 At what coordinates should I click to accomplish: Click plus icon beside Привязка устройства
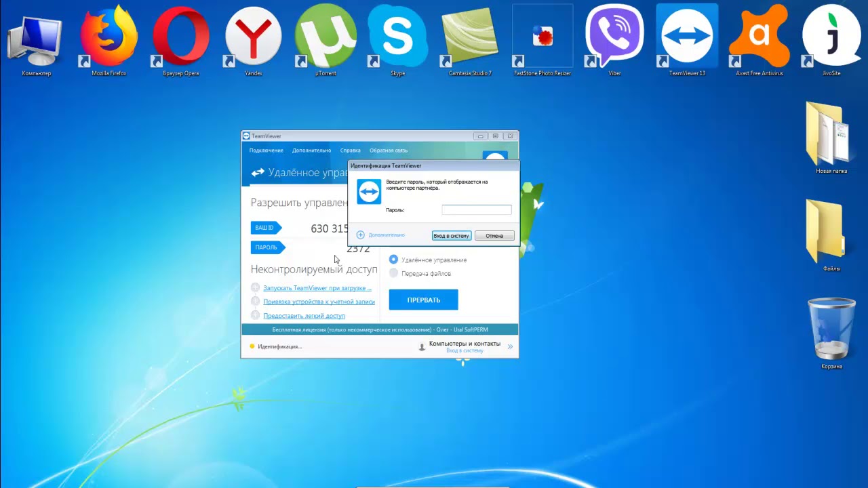click(x=255, y=302)
